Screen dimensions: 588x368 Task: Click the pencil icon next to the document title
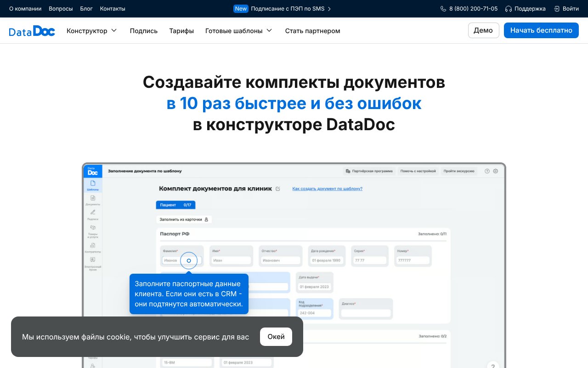(x=277, y=189)
